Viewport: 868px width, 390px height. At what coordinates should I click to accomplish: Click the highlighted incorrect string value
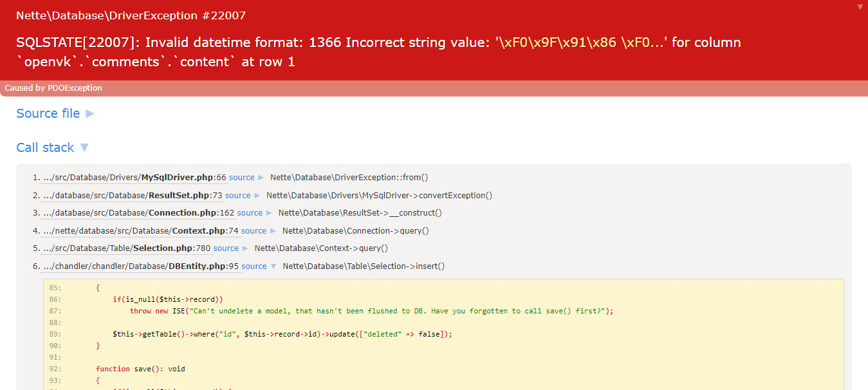(x=582, y=42)
